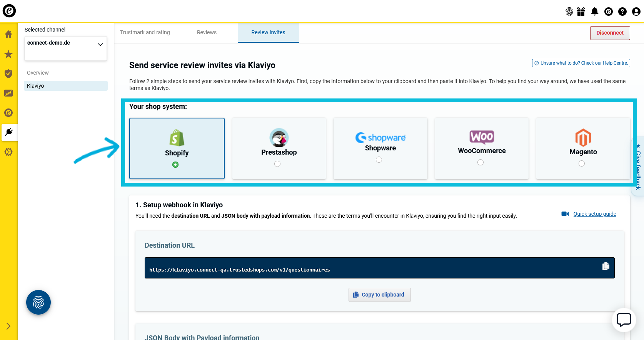Click the circled e icon in top bar
The image size is (644, 340).
[609, 12]
